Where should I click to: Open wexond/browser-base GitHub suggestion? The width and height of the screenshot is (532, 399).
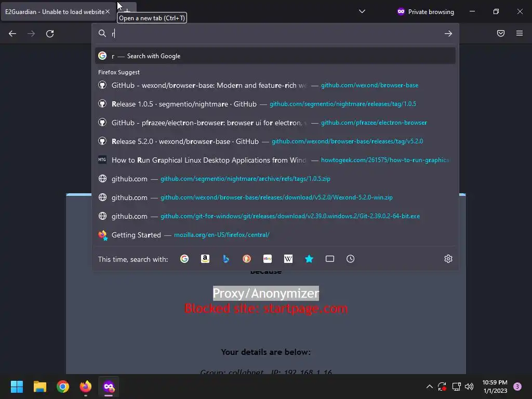coord(275,85)
